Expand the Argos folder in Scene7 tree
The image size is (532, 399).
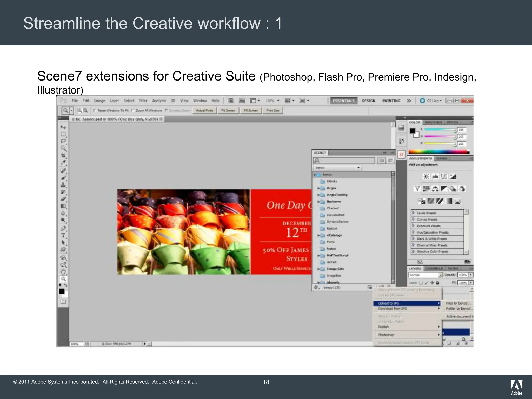319,188
